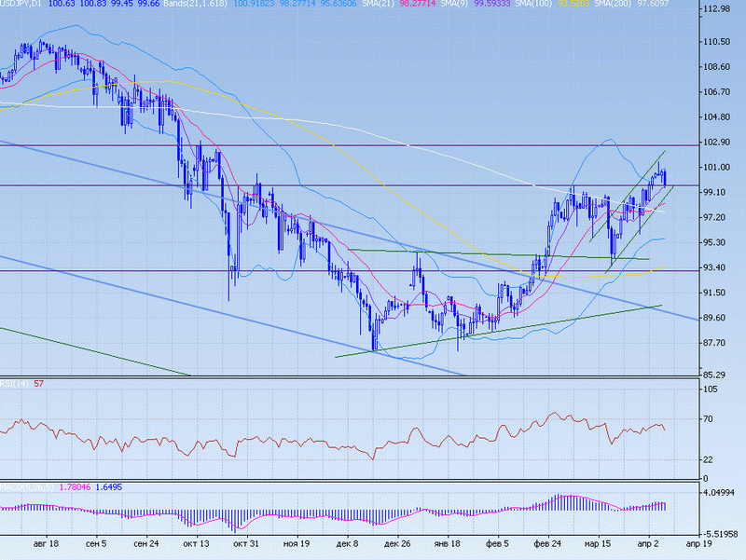Select the янв 18 date marker
Image resolution: width=746 pixels, height=560 pixels.
point(448,542)
